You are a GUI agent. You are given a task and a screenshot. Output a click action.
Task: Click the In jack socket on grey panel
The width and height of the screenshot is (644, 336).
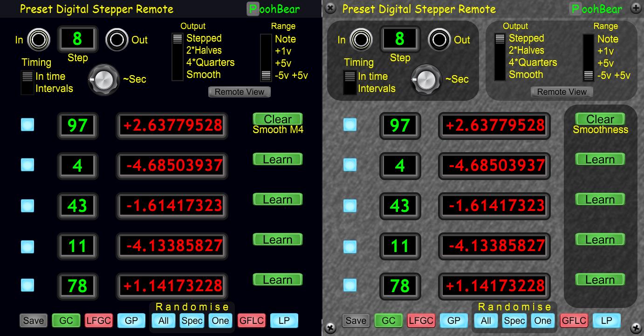(361, 40)
